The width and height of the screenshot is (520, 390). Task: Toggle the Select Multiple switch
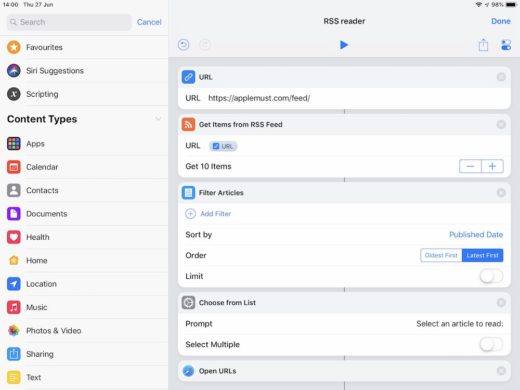[491, 344]
